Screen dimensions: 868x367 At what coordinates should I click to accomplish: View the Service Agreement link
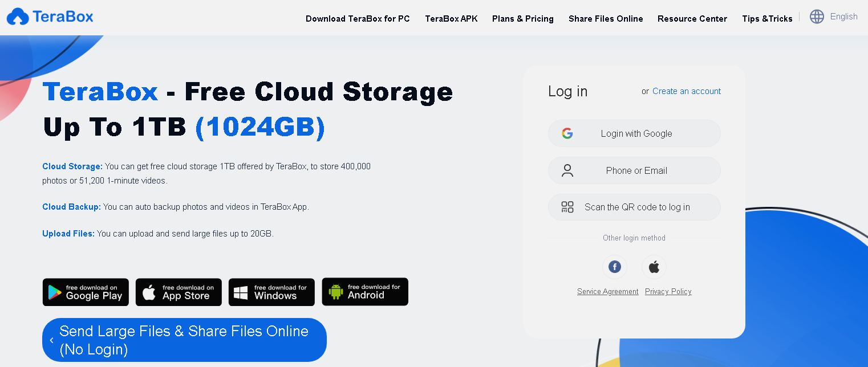(x=608, y=291)
